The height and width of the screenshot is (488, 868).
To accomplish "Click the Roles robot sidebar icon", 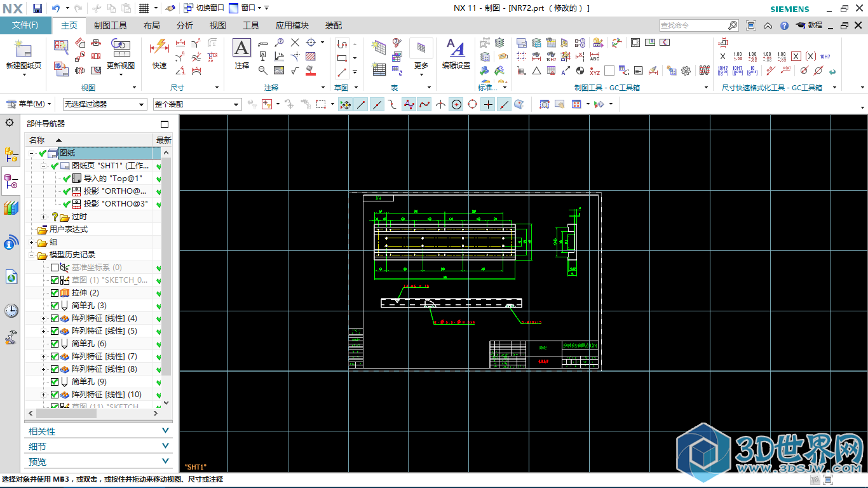I will tap(11, 337).
